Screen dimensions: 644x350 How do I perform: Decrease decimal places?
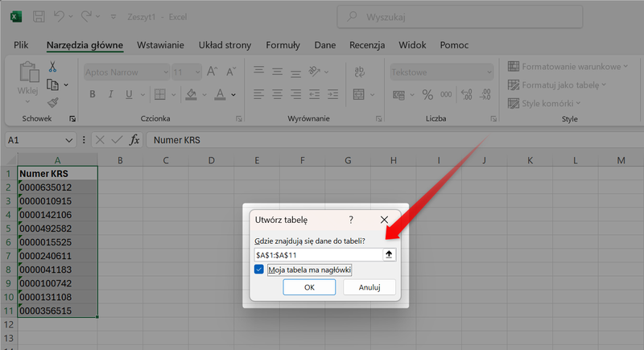point(485,95)
